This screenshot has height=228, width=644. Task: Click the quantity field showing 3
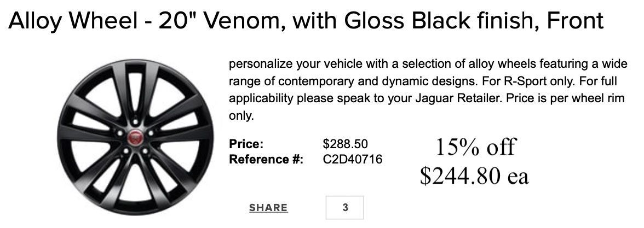pyautogui.click(x=344, y=208)
